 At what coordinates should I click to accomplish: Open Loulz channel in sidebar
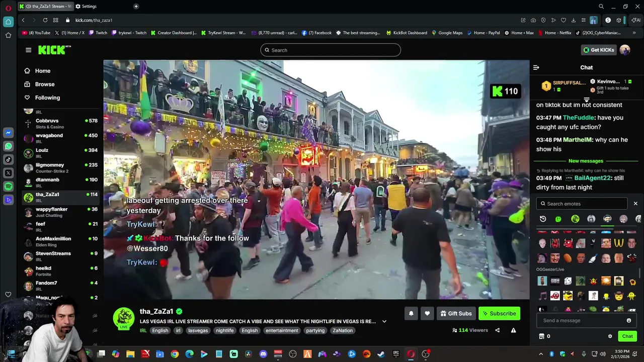[60, 153]
